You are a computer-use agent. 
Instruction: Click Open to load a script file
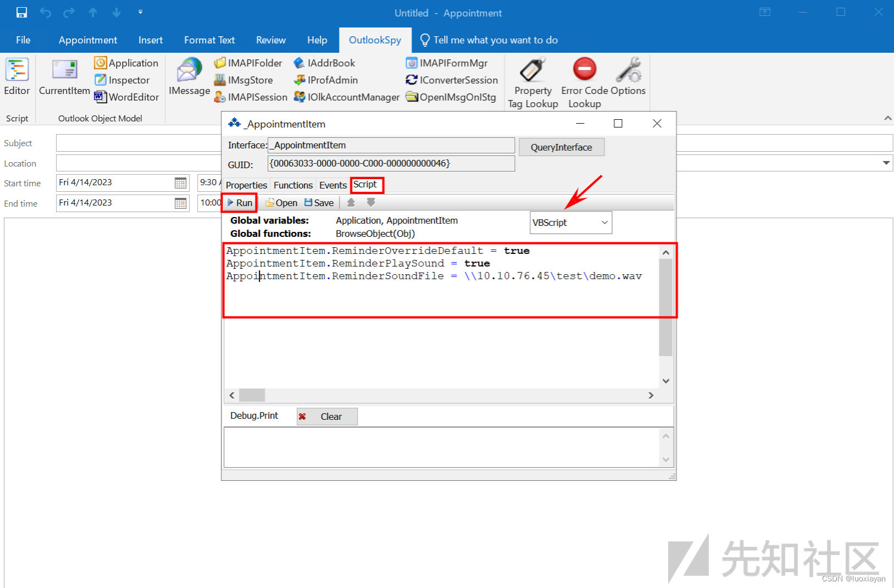[281, 203]
